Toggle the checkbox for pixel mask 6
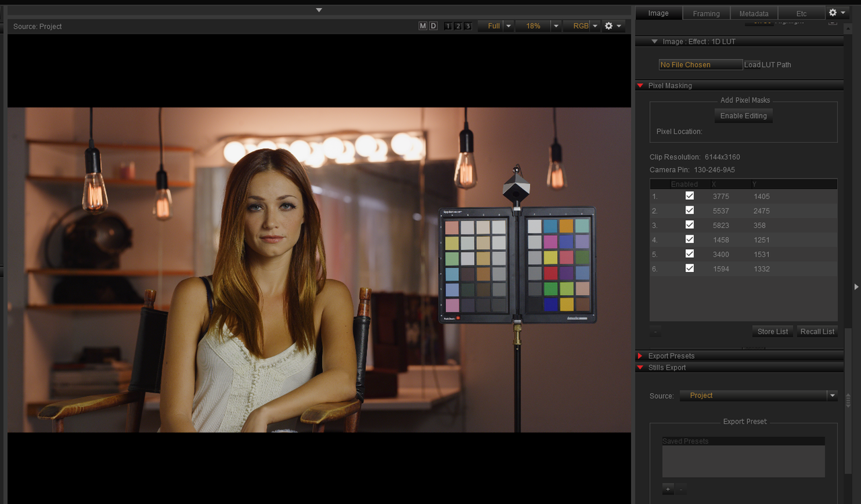 click(689, 268)
